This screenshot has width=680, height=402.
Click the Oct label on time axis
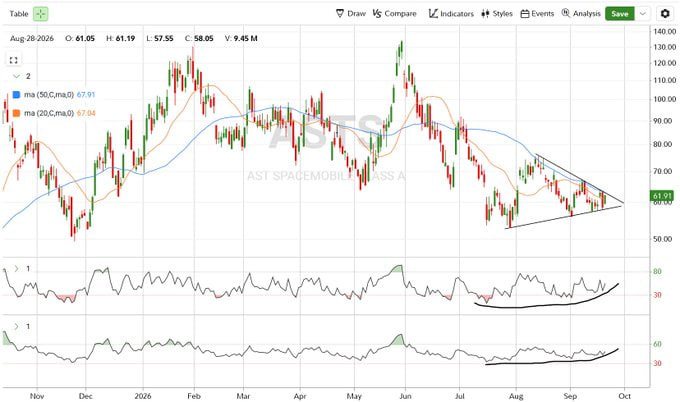(624, 396)
